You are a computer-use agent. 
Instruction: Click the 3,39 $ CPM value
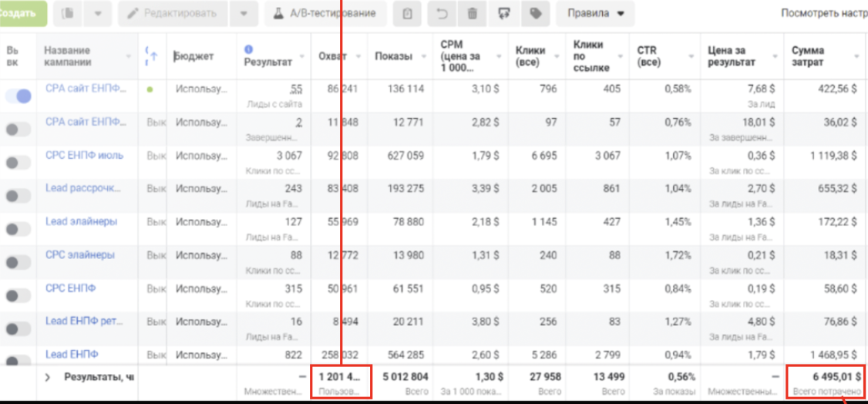click(484, 189)
